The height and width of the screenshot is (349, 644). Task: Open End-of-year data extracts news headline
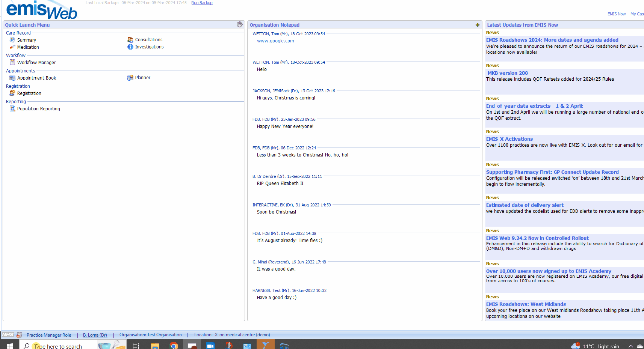[x=535, y=106]
